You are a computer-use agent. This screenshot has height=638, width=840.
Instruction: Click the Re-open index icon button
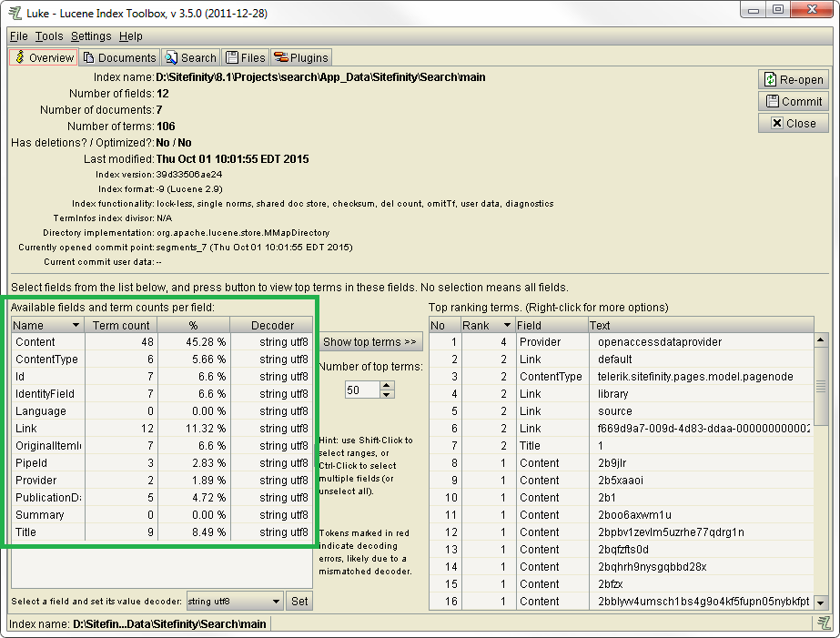coord(793,80)
